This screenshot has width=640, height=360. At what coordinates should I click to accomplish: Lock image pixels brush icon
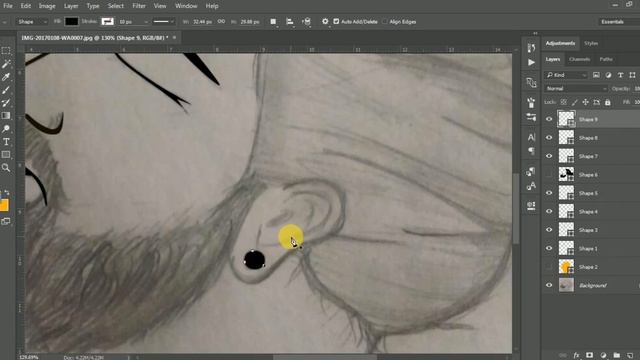click(575, 102)
